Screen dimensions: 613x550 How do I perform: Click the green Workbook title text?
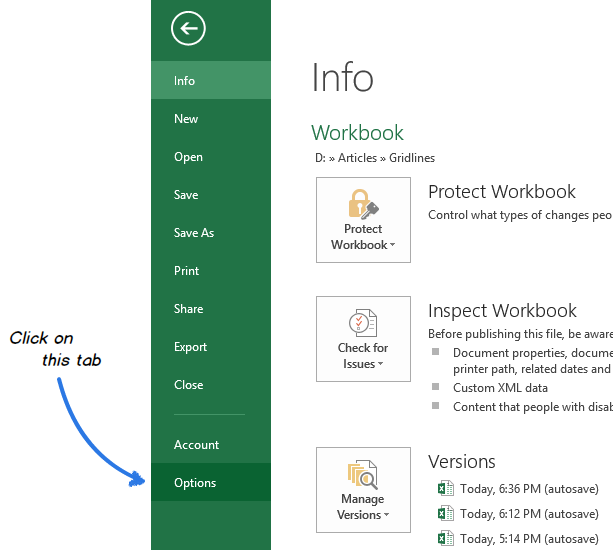pyautogui.click(x=357, y=133)
